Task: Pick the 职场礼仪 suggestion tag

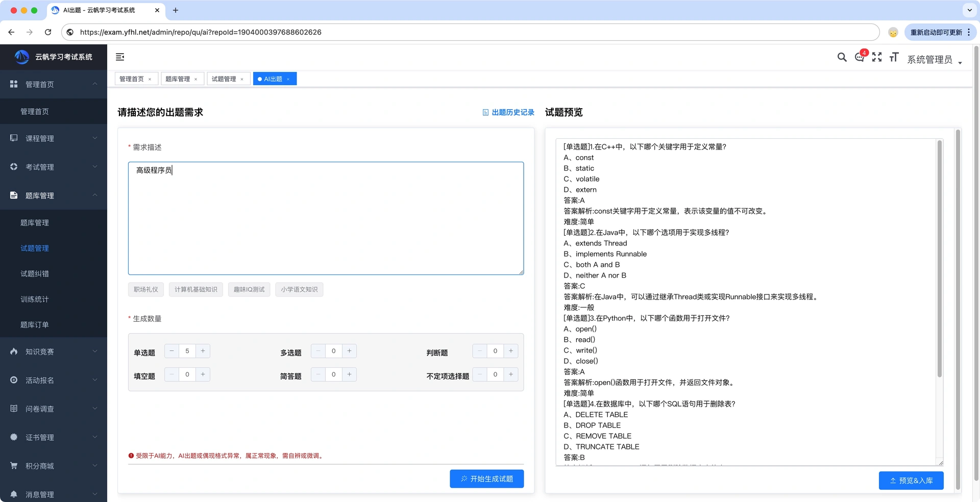Action: tap(146, 289)
